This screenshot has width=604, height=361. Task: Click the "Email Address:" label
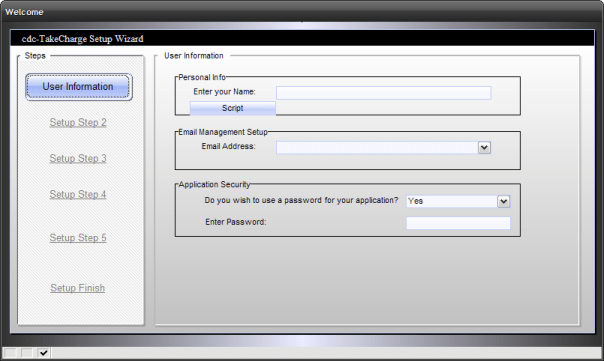point(228,146)
